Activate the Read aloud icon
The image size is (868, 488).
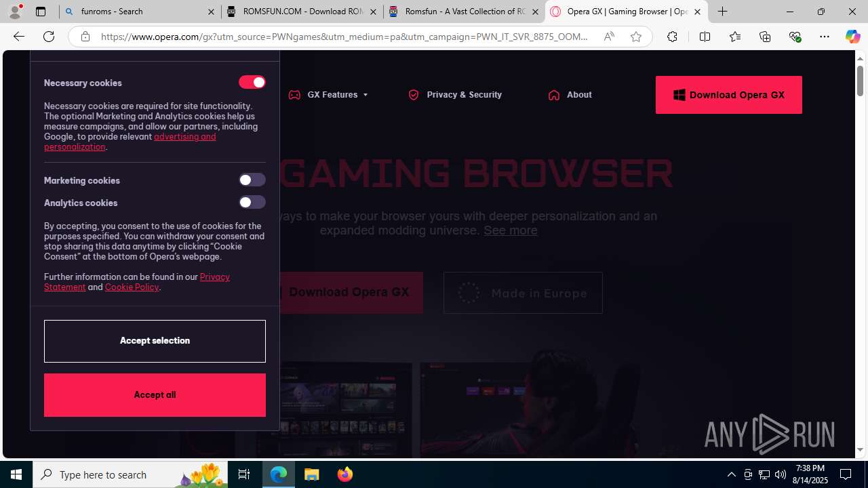tap(609, 37)
